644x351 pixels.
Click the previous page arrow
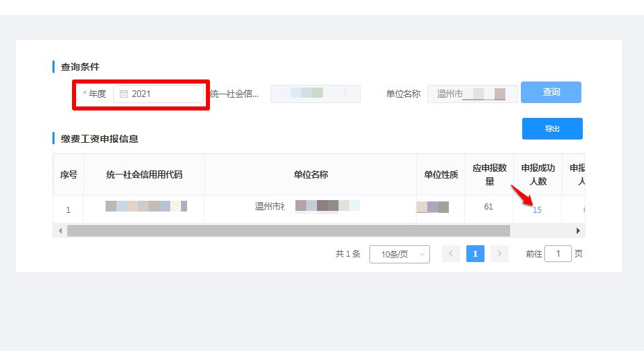(x=451, y=254)
